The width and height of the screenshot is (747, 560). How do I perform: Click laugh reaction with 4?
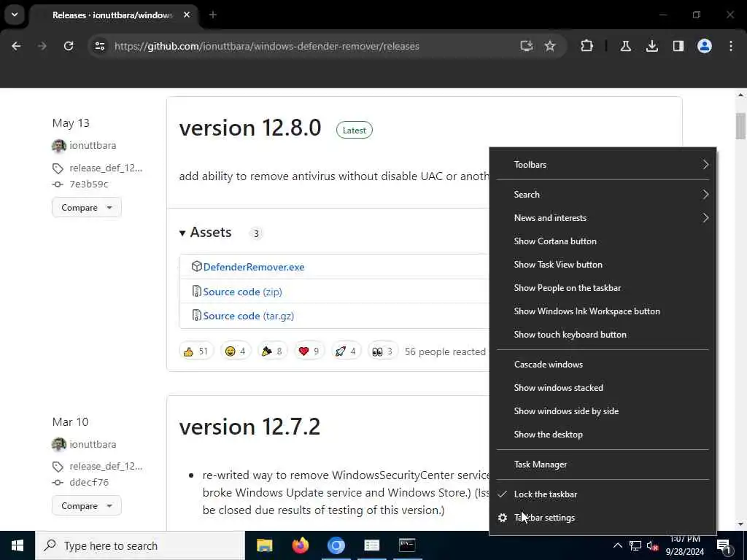[x=236, y=351]
